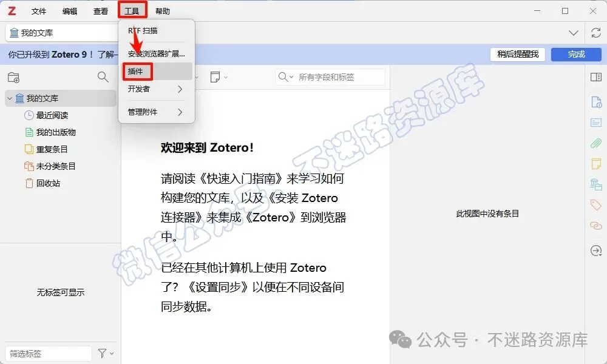
Task: Expand the 管理附件 submenu
Action: point(155,112)
